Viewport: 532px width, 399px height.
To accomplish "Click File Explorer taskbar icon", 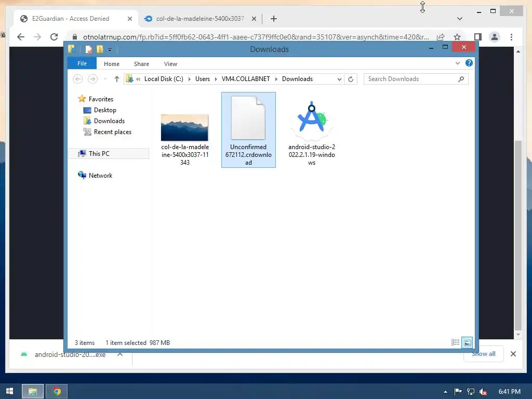I will click(33, 391).
